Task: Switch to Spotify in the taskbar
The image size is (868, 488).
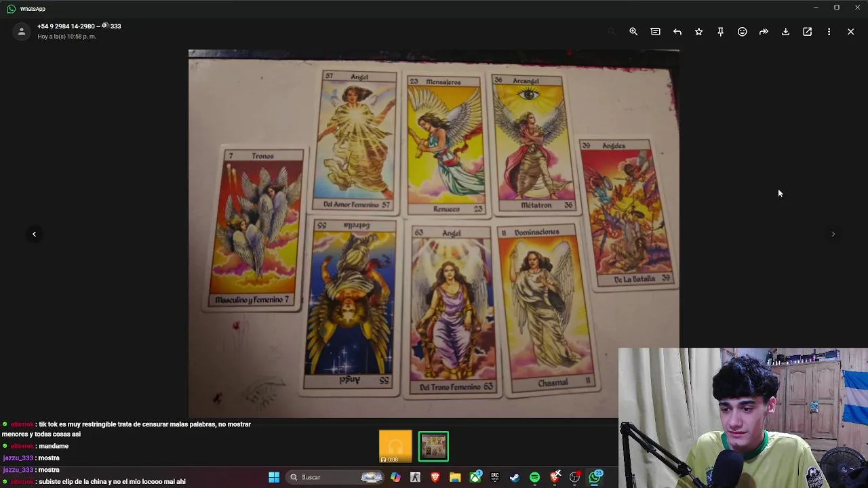Action: (535, 477)
